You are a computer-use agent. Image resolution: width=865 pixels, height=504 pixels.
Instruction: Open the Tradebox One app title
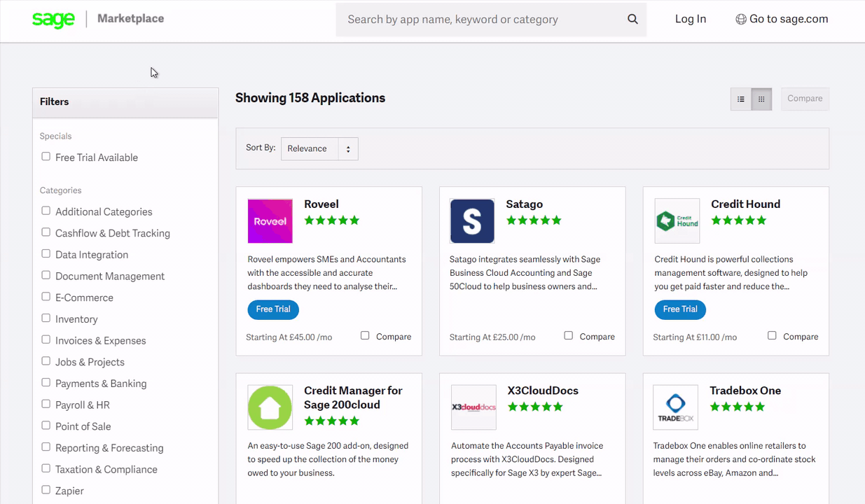tap(745, 391)
